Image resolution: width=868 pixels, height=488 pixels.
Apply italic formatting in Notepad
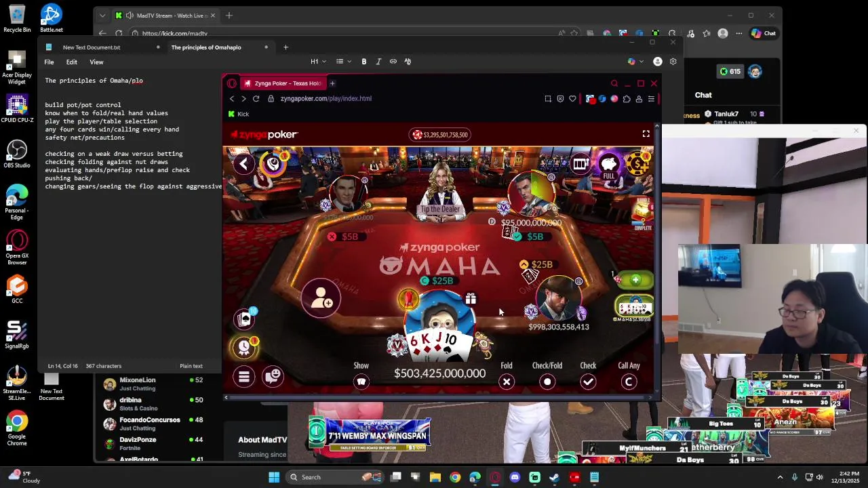click(378, 62)
